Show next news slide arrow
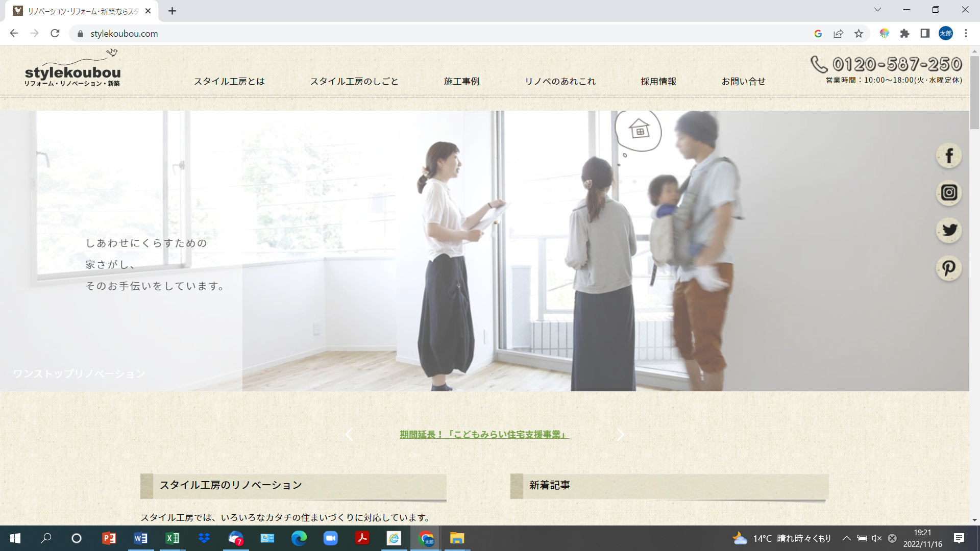The width and height of the screenshot is (980, 551). (620, 435)
